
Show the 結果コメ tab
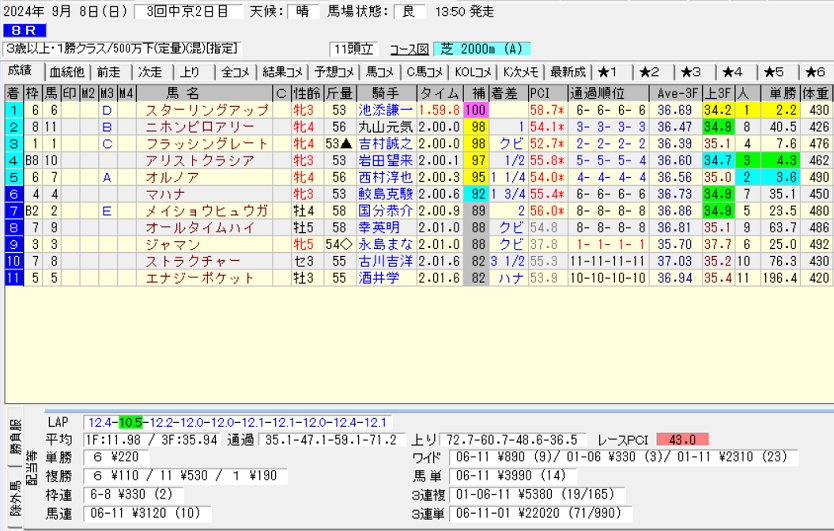click(x=282, y=72)
